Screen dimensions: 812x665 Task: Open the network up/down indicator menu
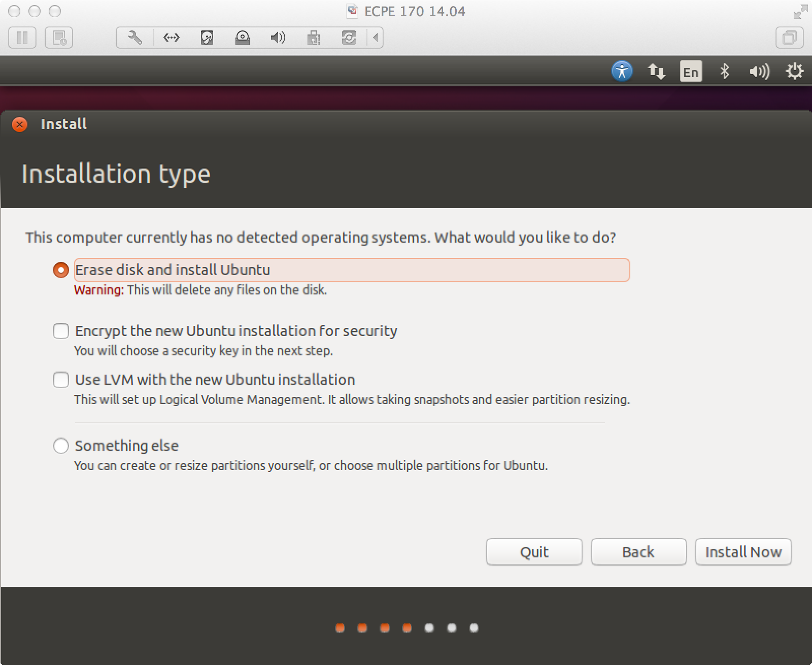656,72
